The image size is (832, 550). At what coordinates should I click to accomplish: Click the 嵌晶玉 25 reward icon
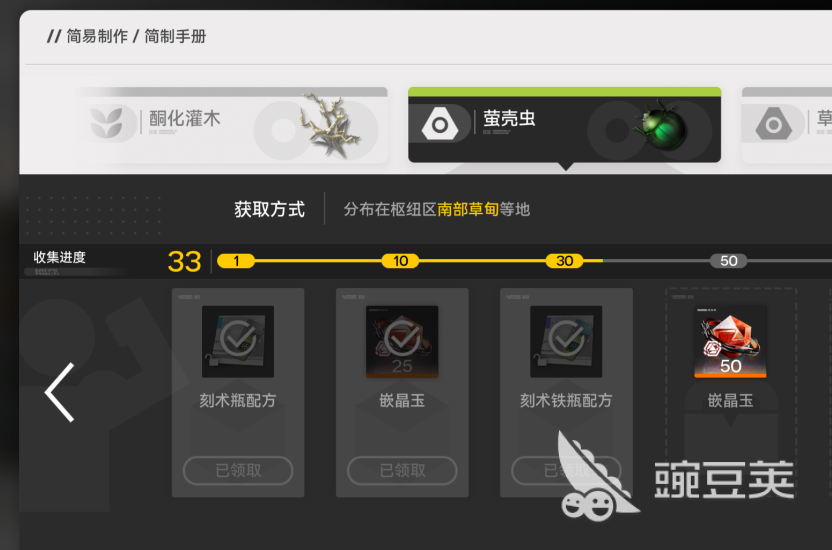pyautogui.click(x=402, y=342)
